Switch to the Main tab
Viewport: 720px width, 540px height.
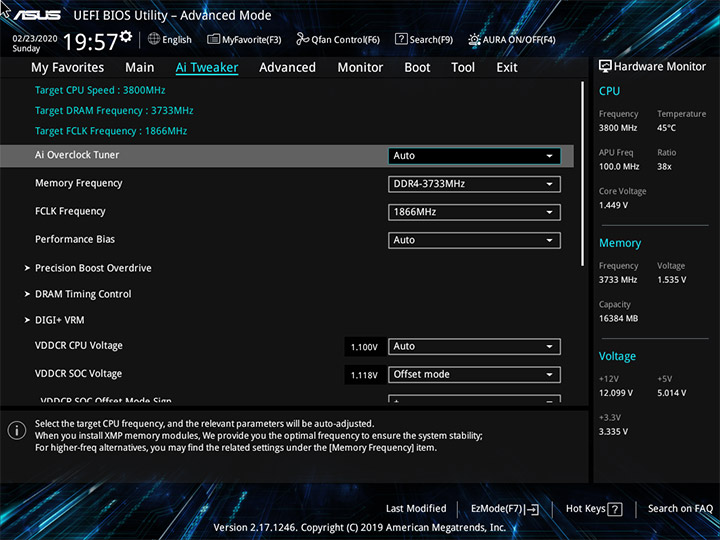pyautogui.click(x=140, y=68)
